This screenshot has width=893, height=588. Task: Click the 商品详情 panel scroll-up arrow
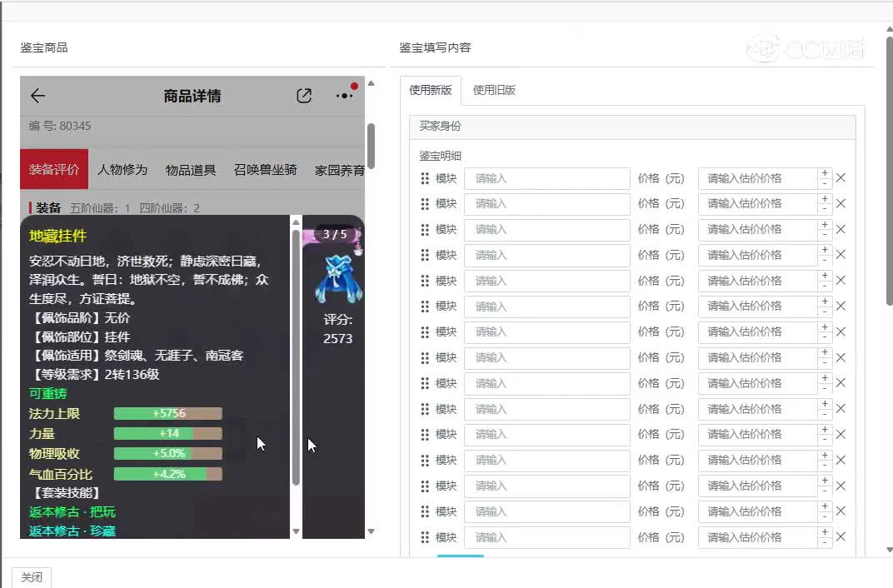(x=371, y=83)
